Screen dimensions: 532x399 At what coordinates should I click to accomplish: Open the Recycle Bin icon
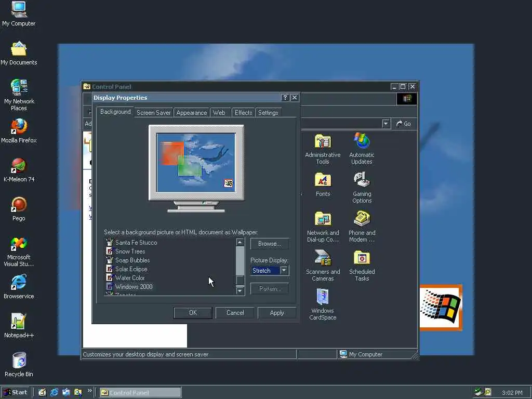point(19,365)
